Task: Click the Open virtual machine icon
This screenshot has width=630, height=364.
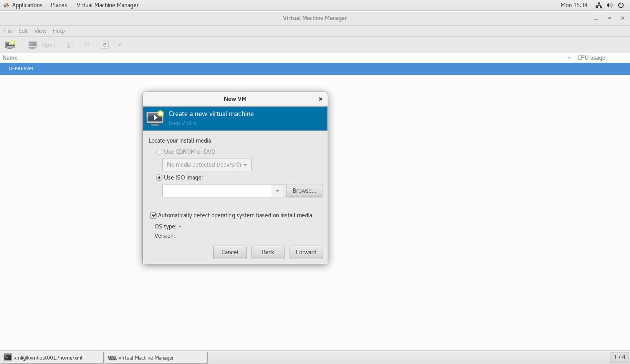Action: pos(32,45)
